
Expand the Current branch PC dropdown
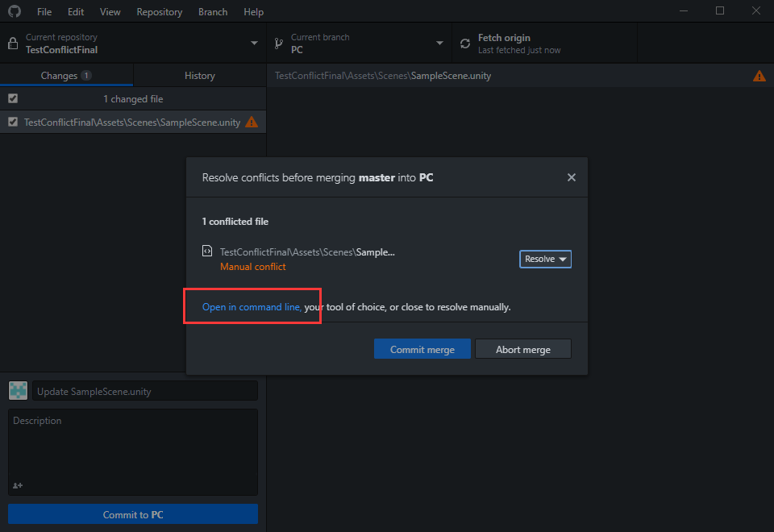[360, 44]
